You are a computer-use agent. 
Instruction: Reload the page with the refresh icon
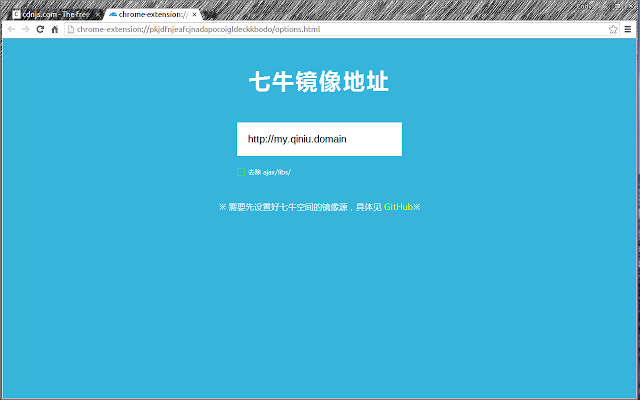click(x=40, y=29)
